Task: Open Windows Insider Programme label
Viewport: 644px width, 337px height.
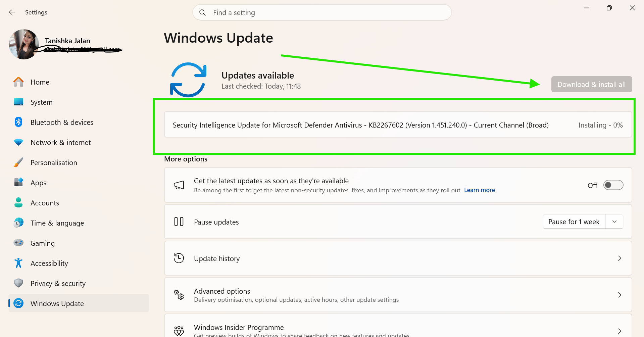Action: coord(239,327)
